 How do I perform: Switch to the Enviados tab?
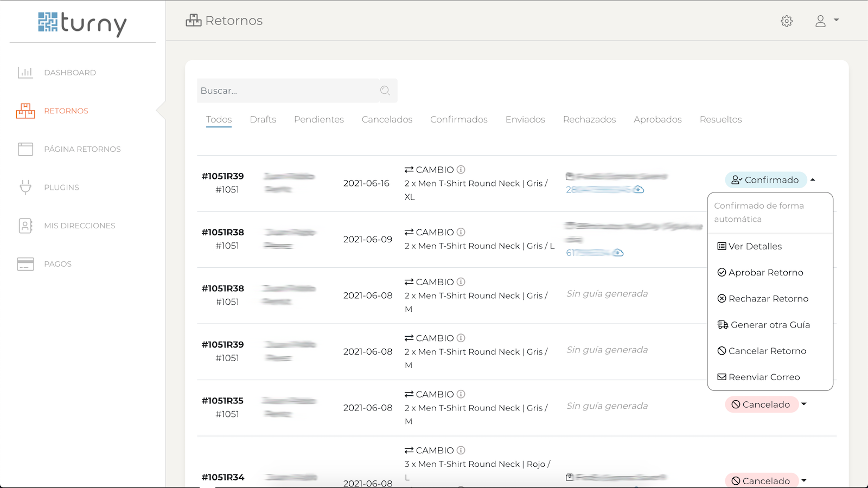(x=525, y=119)
